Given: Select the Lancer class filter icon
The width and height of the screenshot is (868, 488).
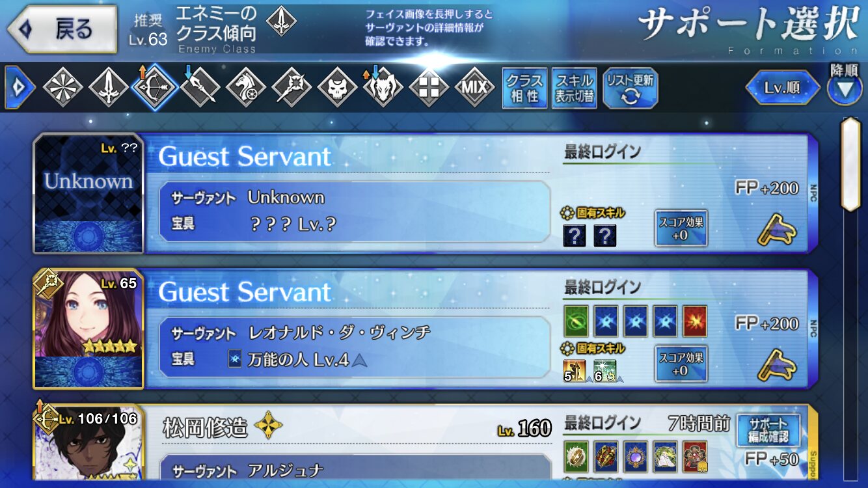Looking at the screenshot, I should coord(200,87).
